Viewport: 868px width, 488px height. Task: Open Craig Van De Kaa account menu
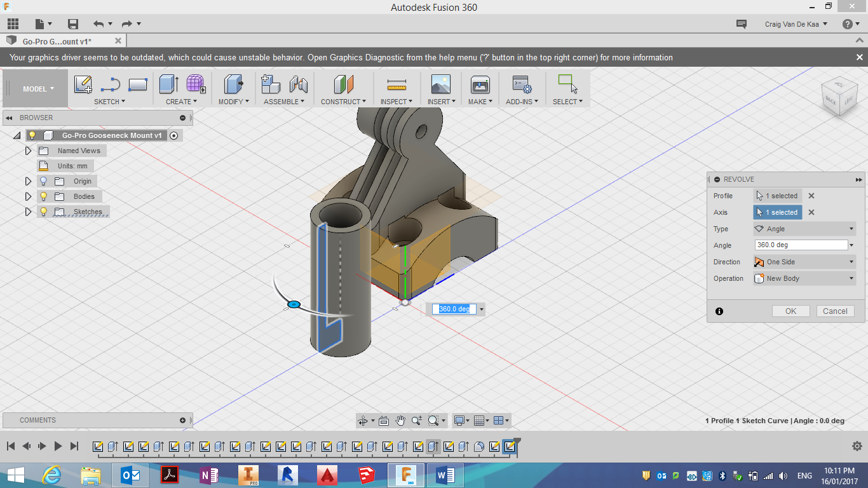796,24
